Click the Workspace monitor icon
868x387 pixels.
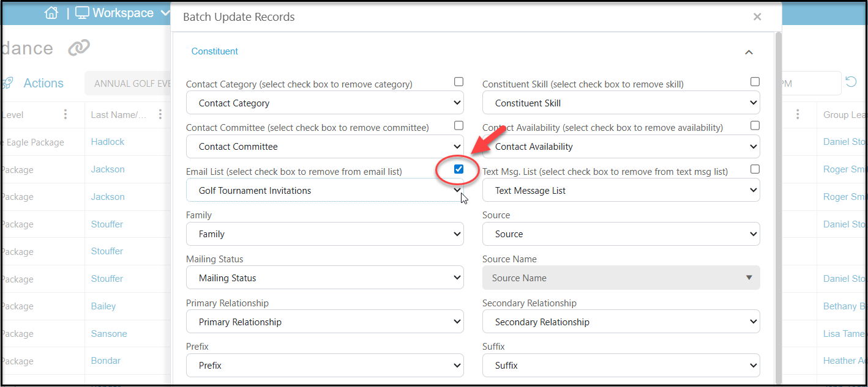point(82,13)
